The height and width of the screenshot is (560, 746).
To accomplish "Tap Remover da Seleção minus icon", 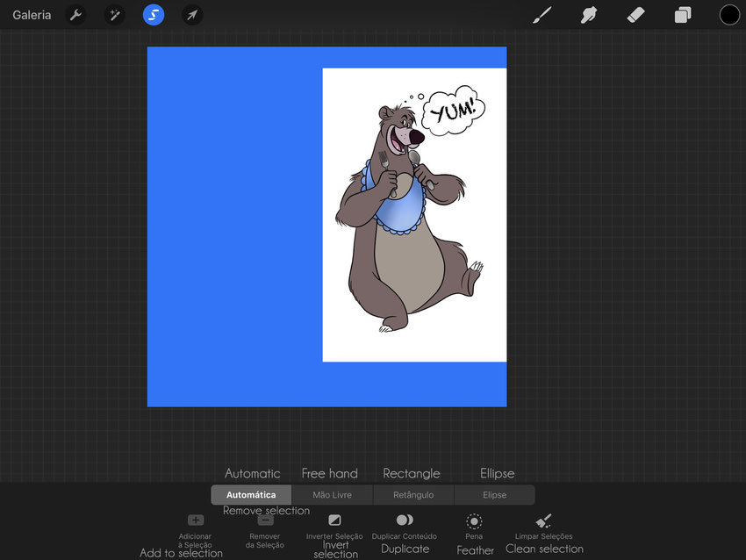I will click(265, 520).
